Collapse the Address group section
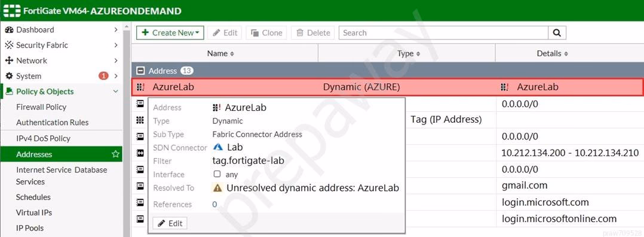The height and width of the screenshot is (237, 644). [x=140, y=71]
